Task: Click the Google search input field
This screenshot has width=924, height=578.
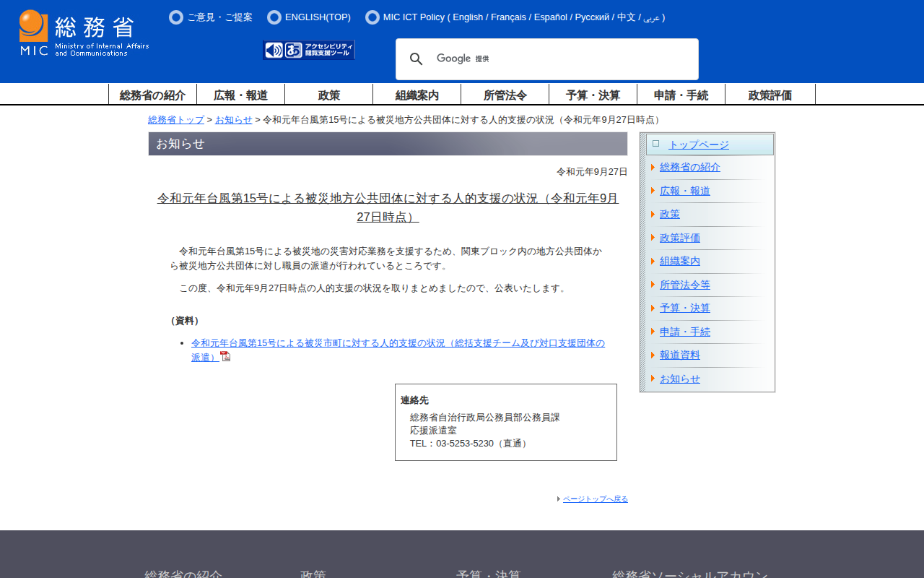Action: [563, 59]
